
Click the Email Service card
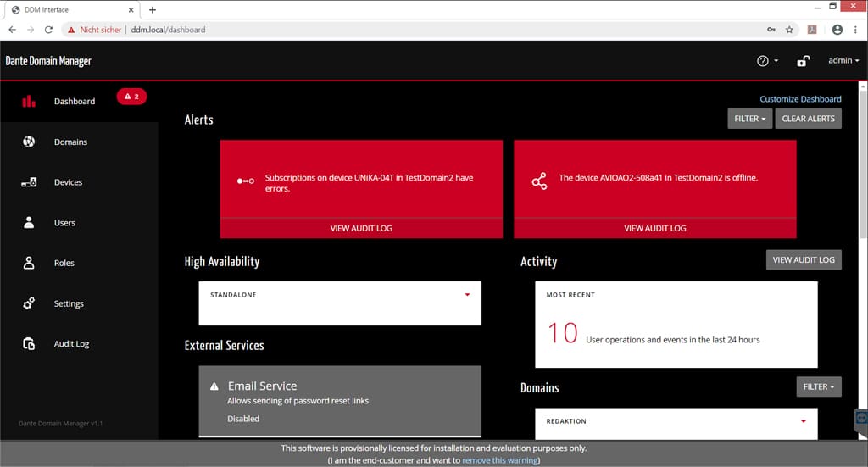[340, 401]
